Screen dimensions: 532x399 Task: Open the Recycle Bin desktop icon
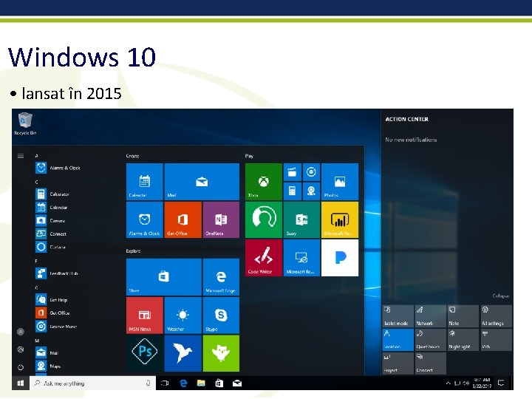click(25, 123)
